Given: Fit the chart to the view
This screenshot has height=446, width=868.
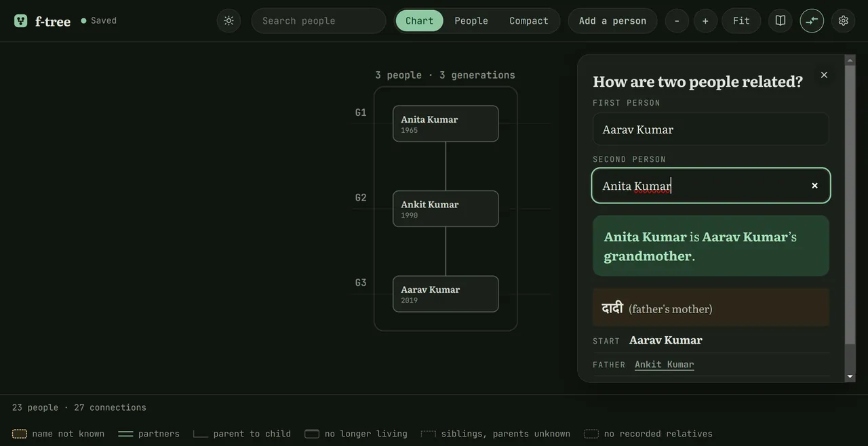Looking at the screenshot, I should [741, 20].
